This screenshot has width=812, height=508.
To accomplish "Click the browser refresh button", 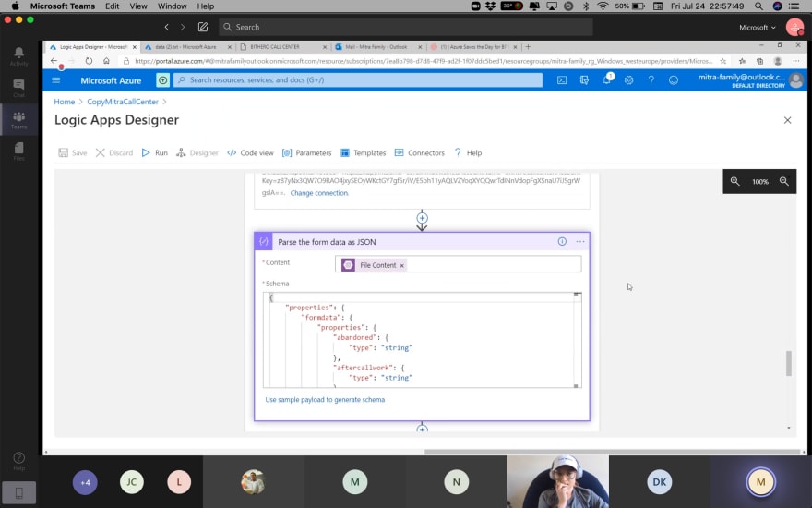I will (x=89, y=61).
